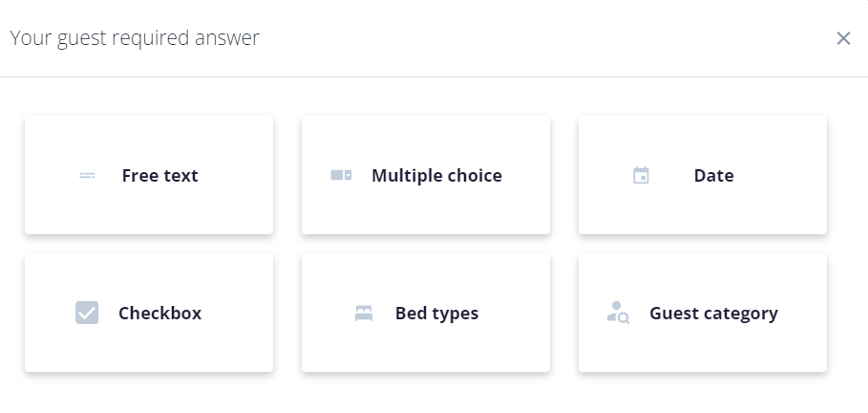The width and height of the screenshot is (868, 413).
Task: Select the Bed types label
Action: tap(436, 314)
